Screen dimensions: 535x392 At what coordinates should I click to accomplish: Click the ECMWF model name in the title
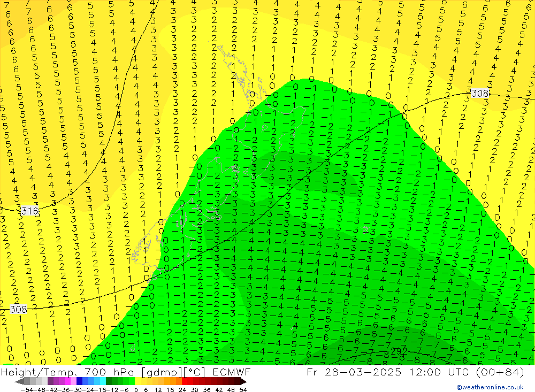231,372
